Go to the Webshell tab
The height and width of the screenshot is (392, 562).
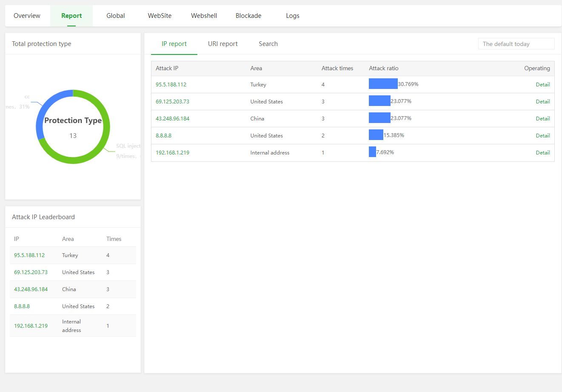(x=204, y=16)
